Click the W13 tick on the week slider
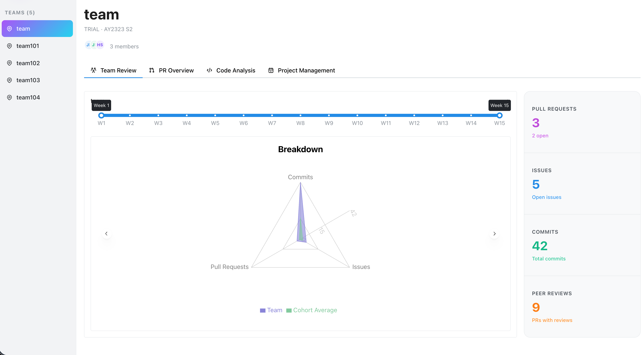The image size is (644, 355). click(x=443, y=115)
